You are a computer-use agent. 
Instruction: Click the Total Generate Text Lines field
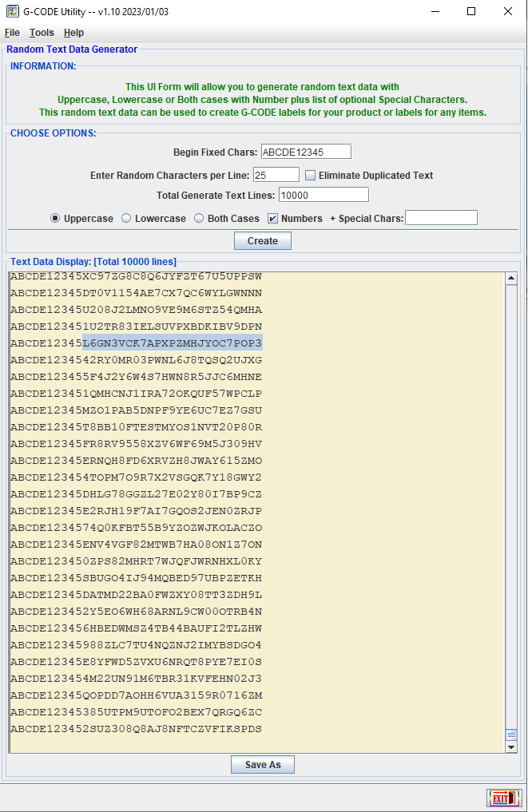324,196
